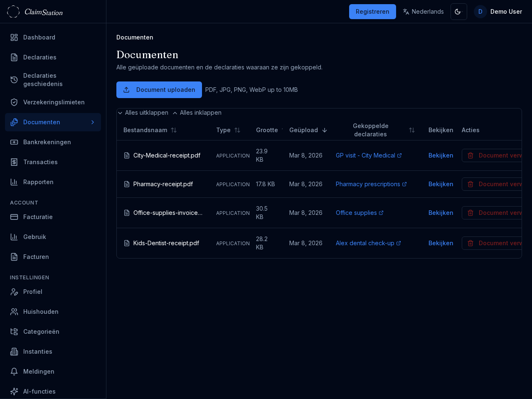Expand all rows with Alles uitklappen
The image size is (532, 399).
(x=143, y=113)
